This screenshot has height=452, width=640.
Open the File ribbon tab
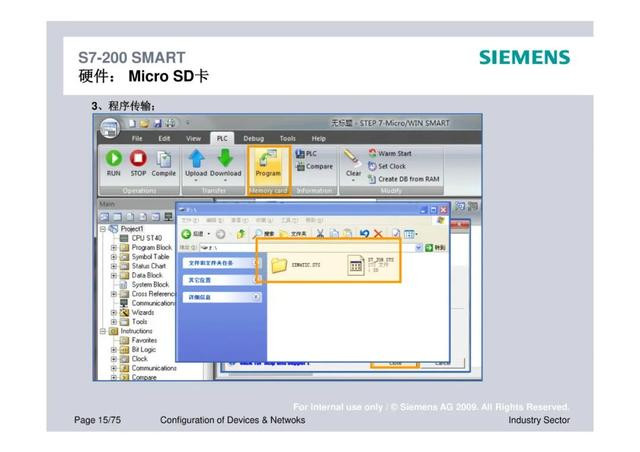137,138
